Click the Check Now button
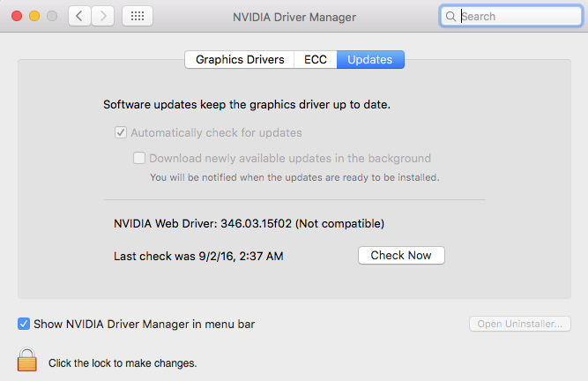 point(401,256)
